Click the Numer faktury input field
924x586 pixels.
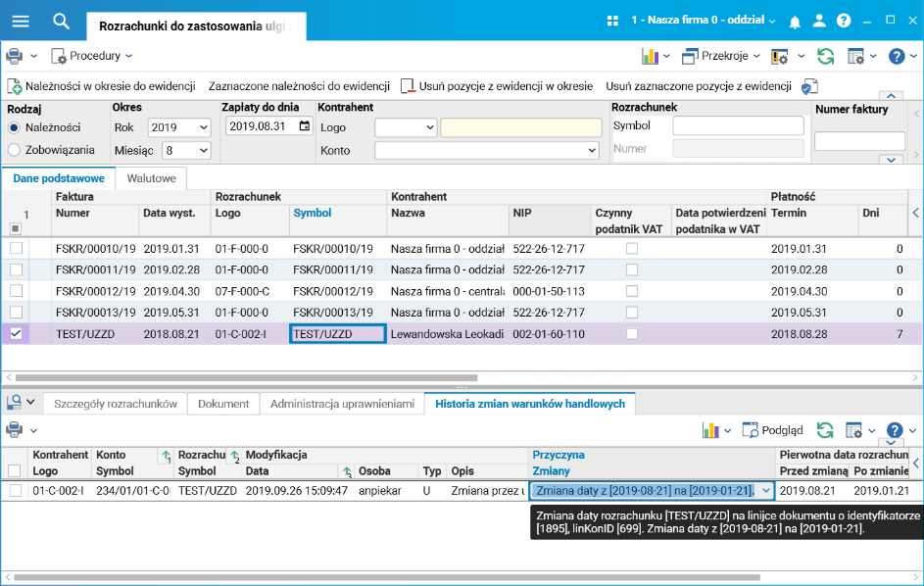(859, 141)
